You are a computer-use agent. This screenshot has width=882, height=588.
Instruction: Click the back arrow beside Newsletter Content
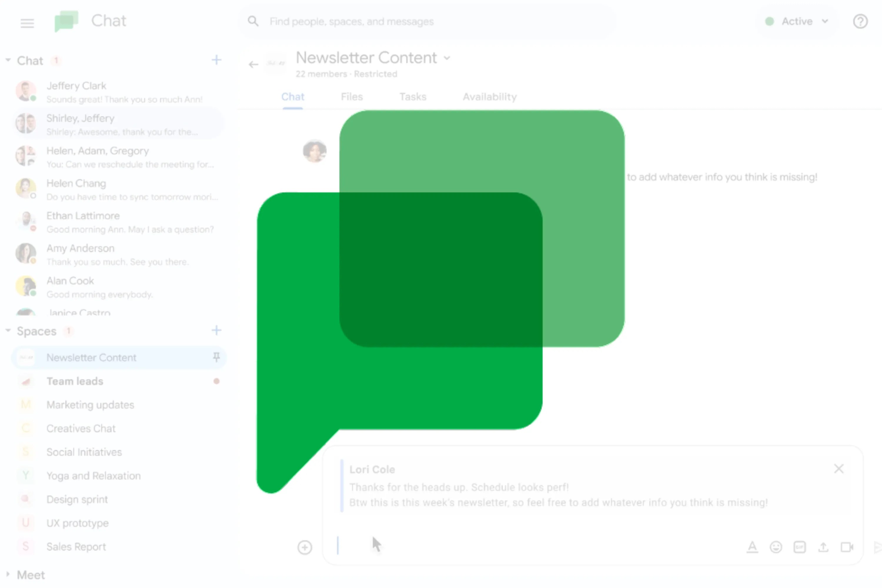253,64
